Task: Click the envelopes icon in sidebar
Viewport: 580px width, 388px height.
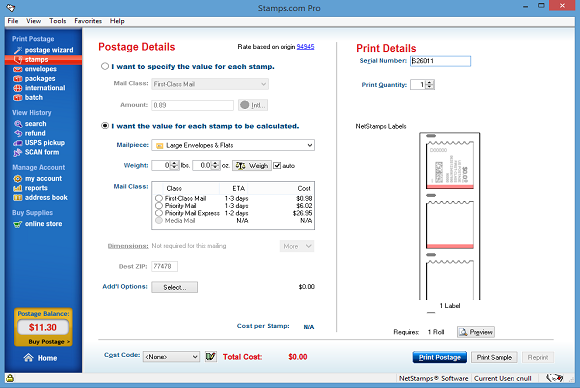Action: click(18, 69)
